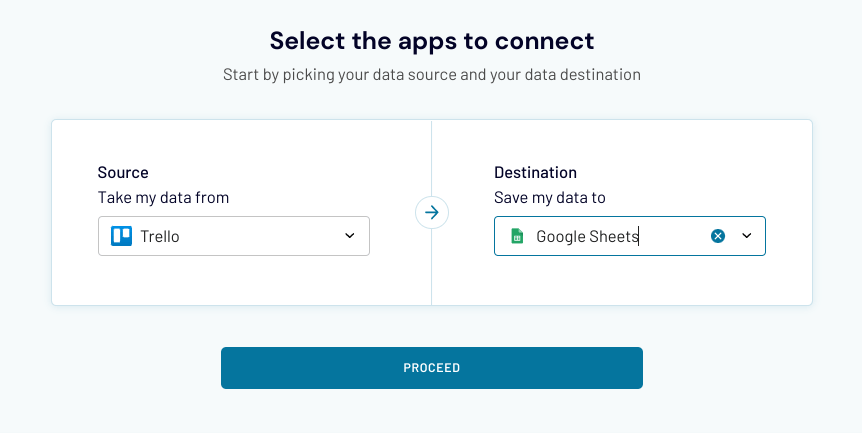Click the "Start by picking your data source" subtitle
Screen dimensions: 862x433
tap(432, 75)
